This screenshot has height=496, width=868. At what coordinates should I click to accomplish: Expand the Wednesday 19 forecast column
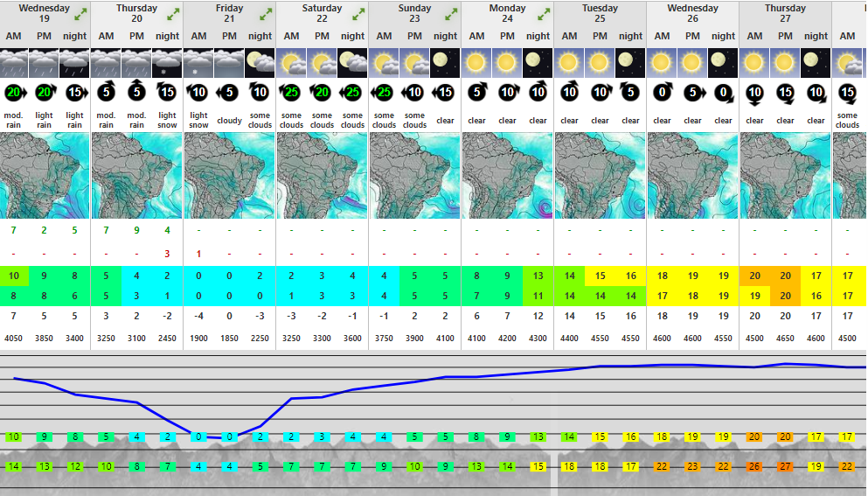coord(80,14)
